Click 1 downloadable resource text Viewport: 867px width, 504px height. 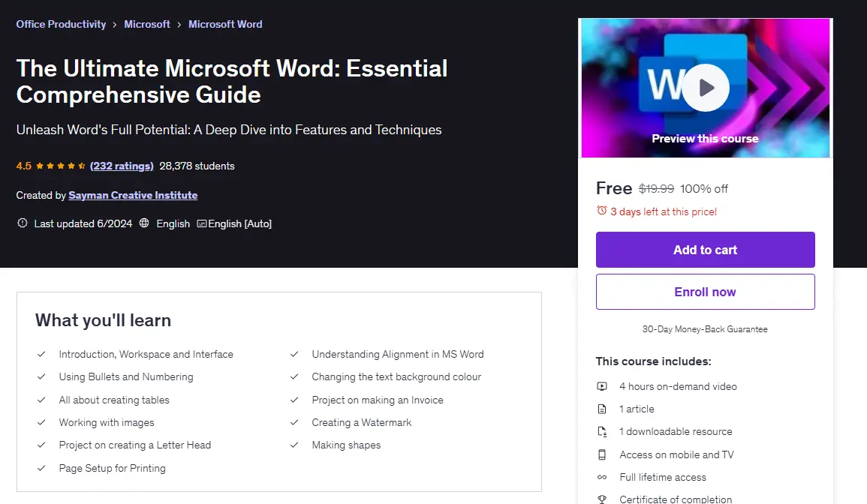pyautogui.click(x=676, y=431)
